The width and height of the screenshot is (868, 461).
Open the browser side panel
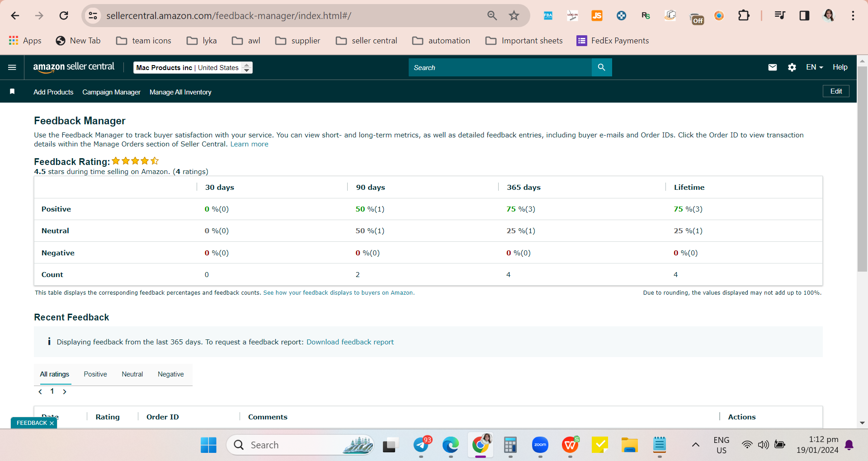(x=804, y=16)
